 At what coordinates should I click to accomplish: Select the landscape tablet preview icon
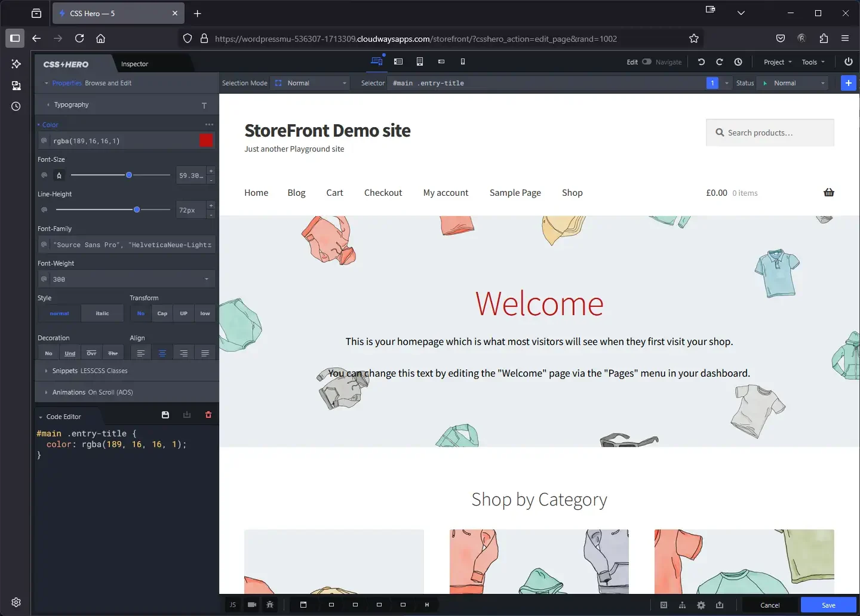click(x=398, y=61)
